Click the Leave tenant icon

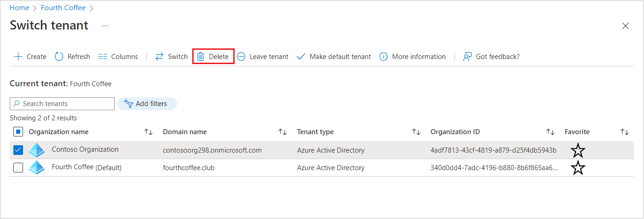[x=241, y=57]
